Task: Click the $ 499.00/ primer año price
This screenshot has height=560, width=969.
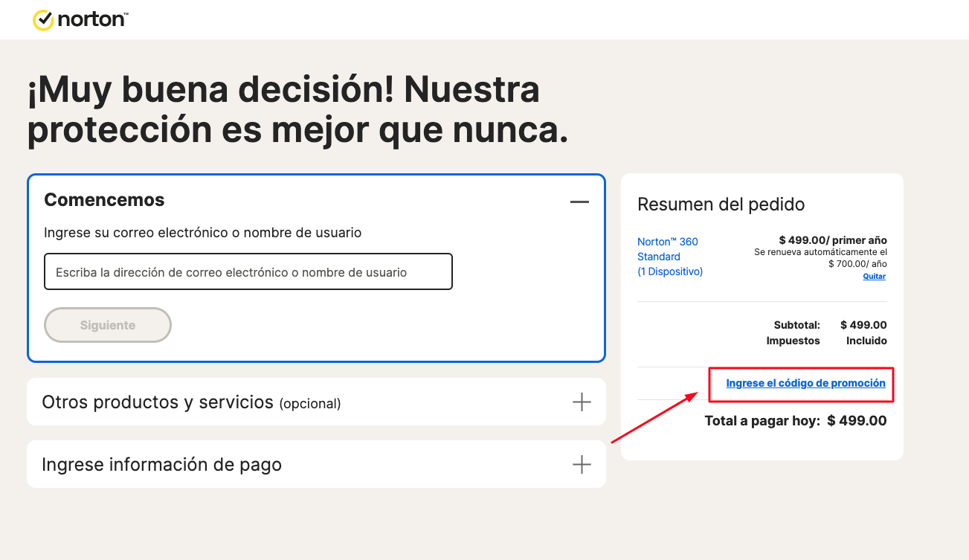Action: point(833,240)
